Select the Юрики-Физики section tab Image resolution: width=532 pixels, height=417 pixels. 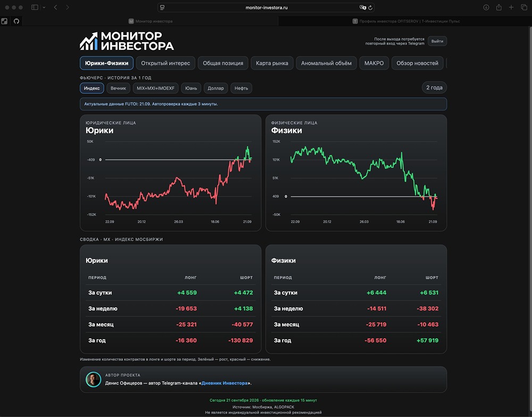106,63
